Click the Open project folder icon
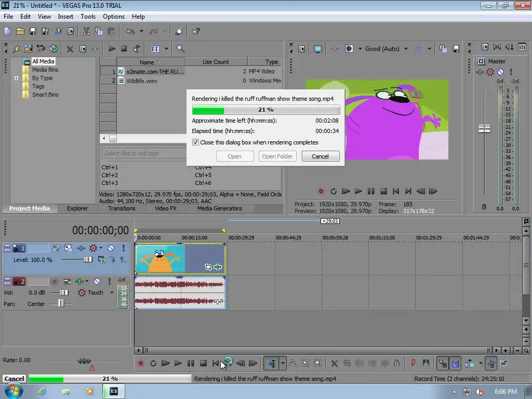This screenshot has height=399, width=532. (x=20, y=31)
